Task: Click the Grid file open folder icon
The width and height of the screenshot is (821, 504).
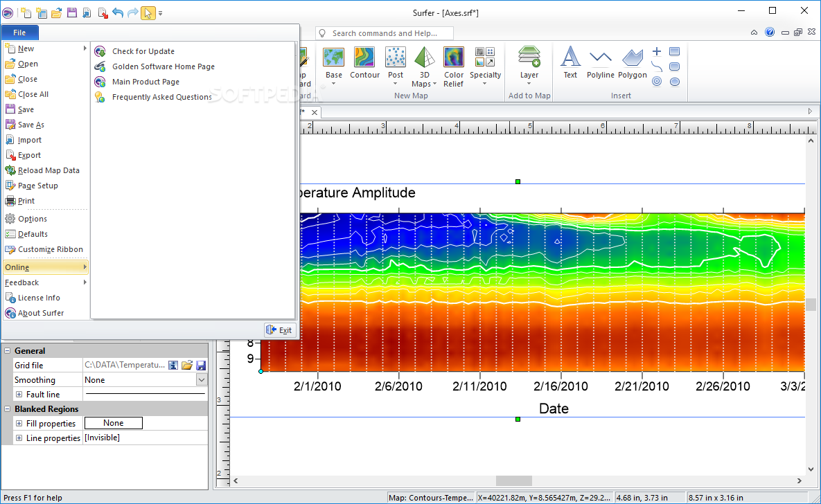Action: coord(187,366)
